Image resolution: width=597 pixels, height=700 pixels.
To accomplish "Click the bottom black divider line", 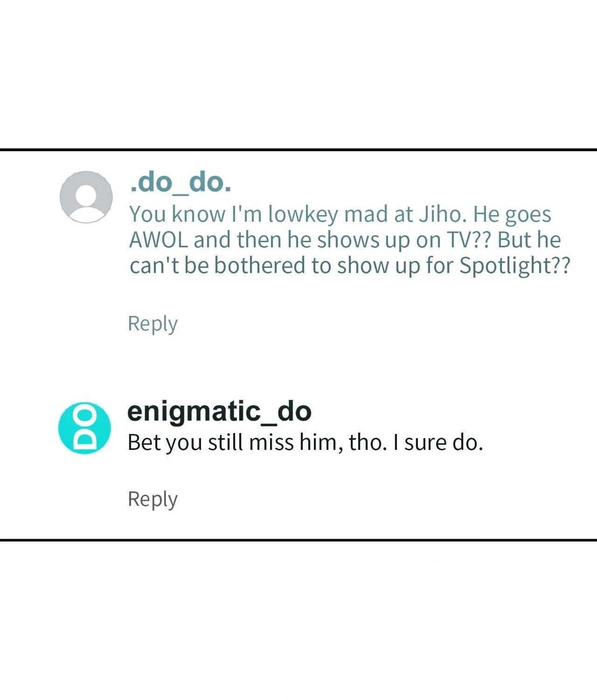I will click(x=298, y=540).
